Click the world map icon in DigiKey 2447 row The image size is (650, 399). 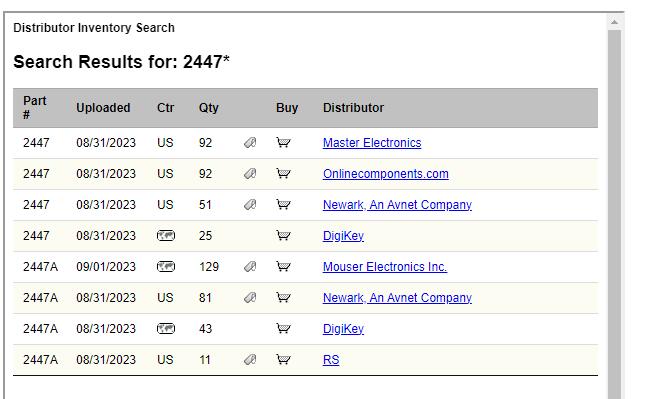[166, 236]
